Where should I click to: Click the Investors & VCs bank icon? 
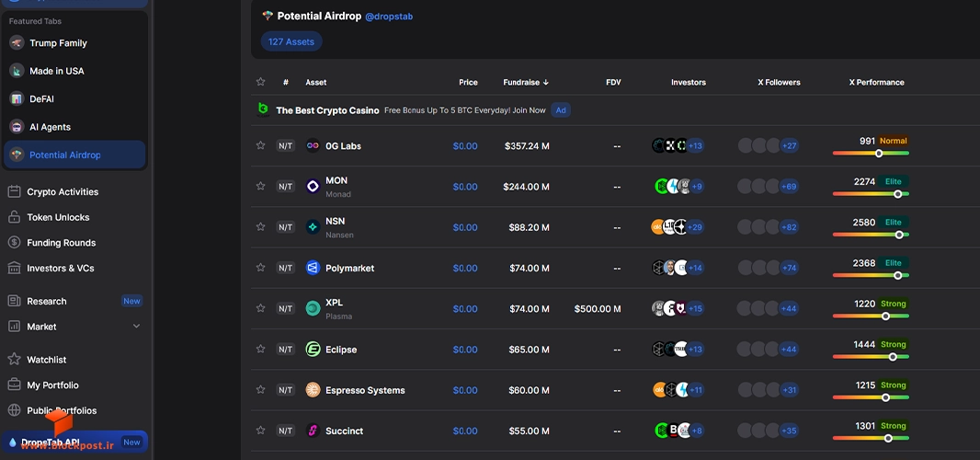[14, 268]
